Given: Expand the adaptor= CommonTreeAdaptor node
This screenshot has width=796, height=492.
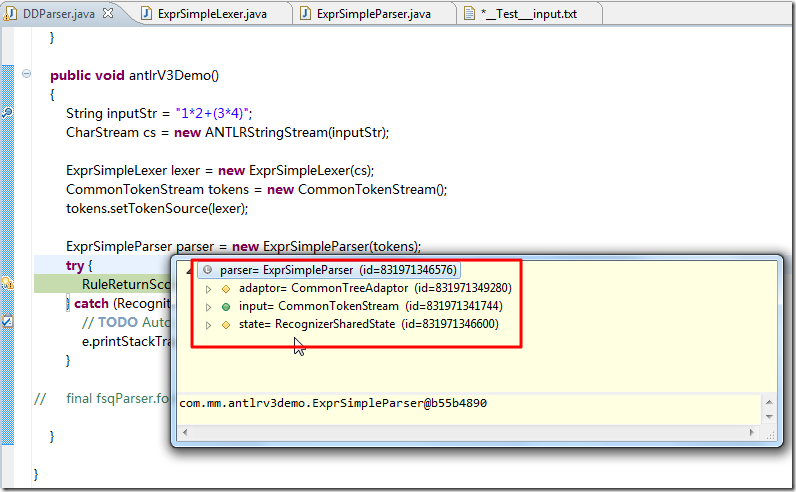Looking at the screenshot, I should click(x=208, y=289).
